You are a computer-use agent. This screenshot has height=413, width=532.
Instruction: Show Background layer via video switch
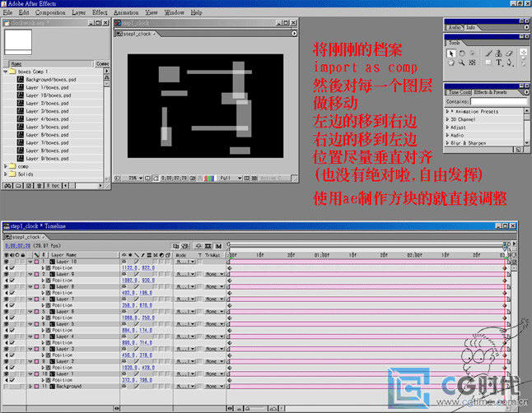point(7,387)
